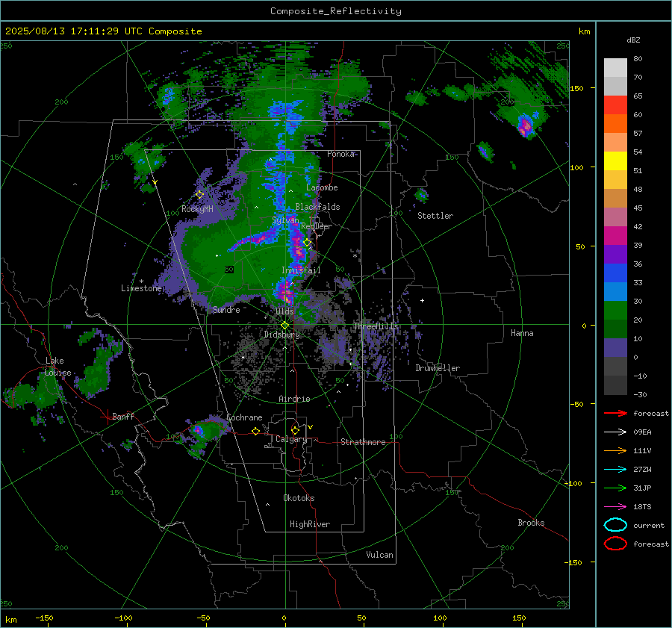The image size is (672, 628).
Task: Click the HighRiver town label
Action: pos(310,524)
